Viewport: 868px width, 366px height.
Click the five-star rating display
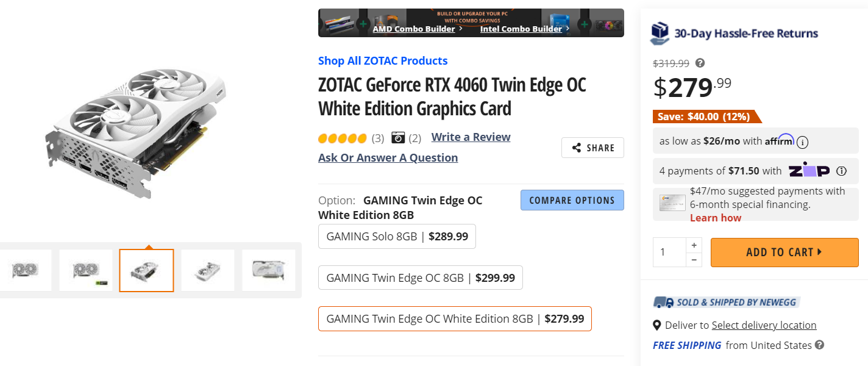tap(343, 138)
